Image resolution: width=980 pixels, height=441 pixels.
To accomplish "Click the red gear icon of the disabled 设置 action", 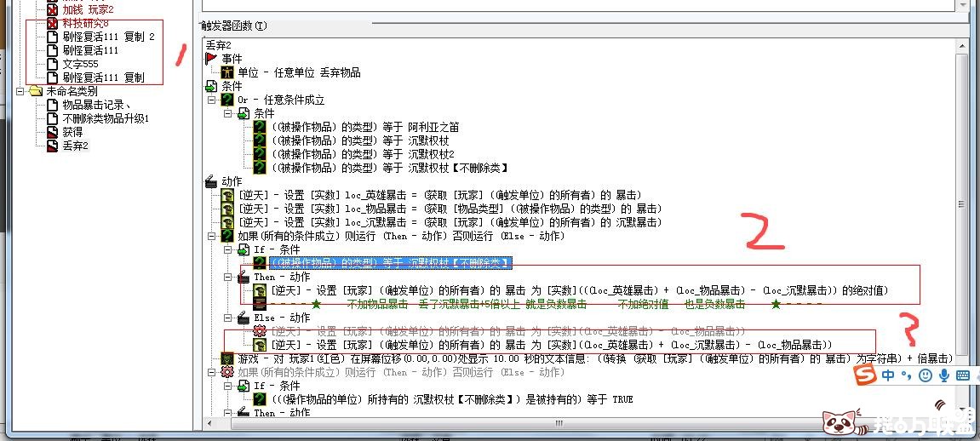I will (x=260, y=331).
